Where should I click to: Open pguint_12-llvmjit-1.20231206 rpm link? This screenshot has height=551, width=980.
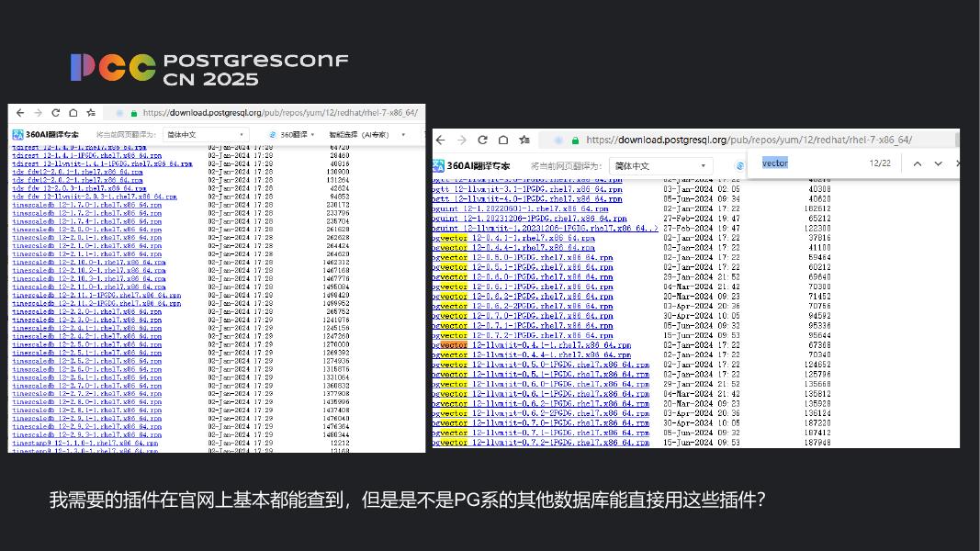pyautogui.click(x=545, y=228)
